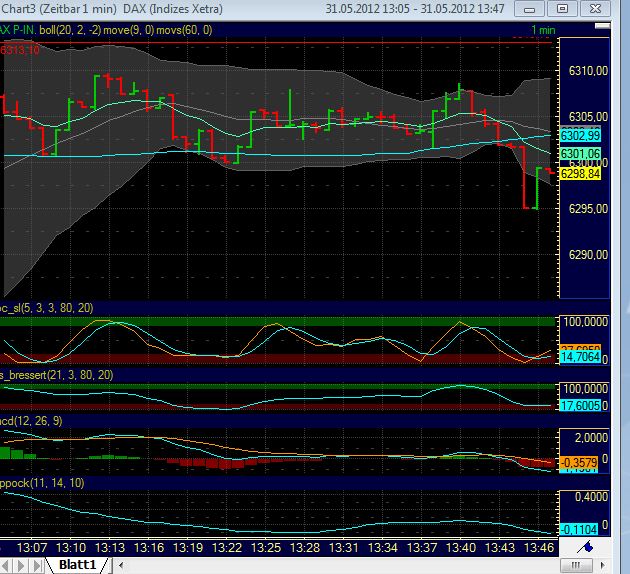The image size is (630, 574).
Task: Minimize the Chart3 window
Action: (529, 9)
